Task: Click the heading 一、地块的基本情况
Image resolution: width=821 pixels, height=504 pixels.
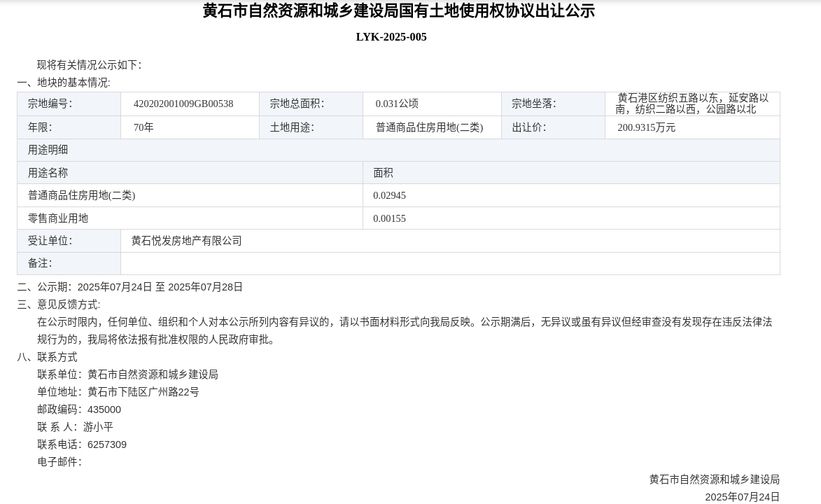Action: tap(64, 83)
